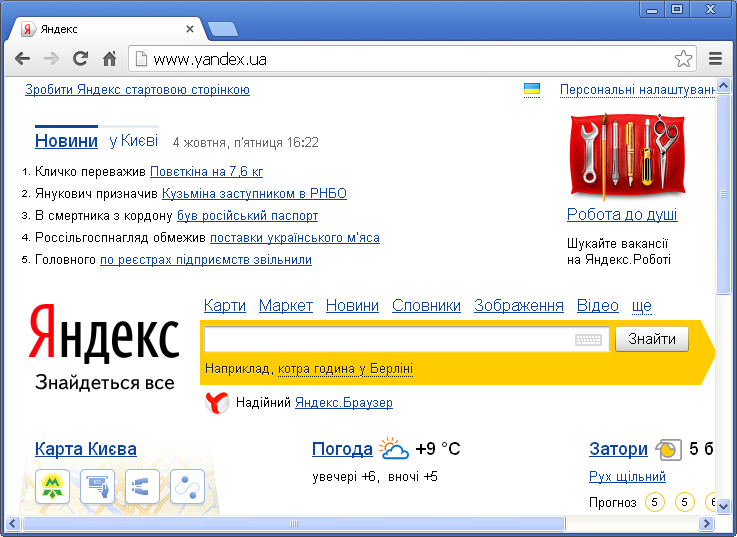
Task: Click the +9 °C temperature text
Action: 438,449
